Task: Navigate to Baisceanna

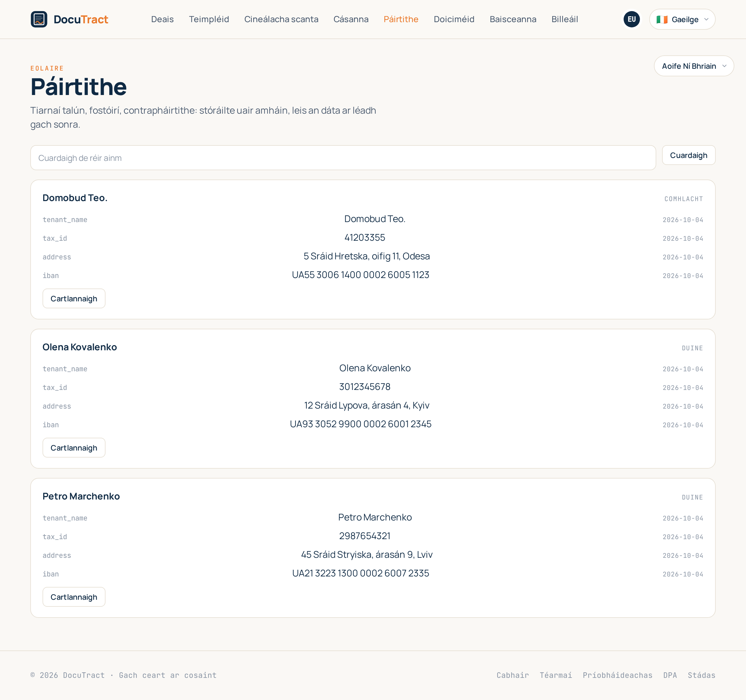Action: 513,19
